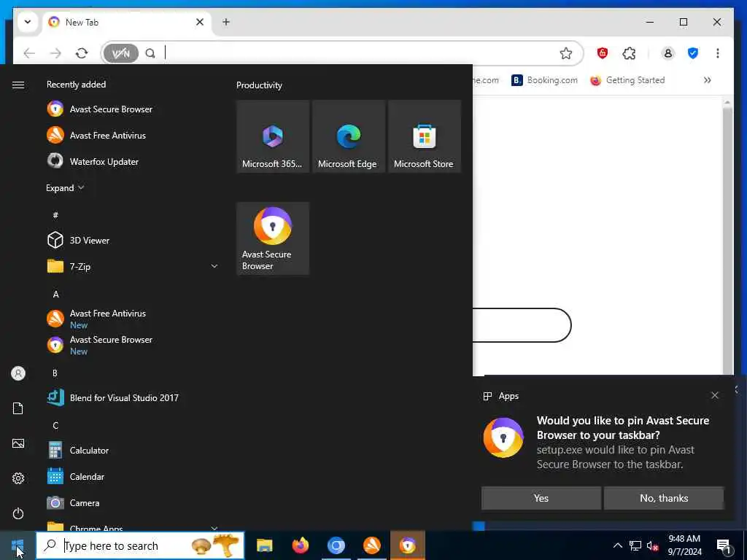Click the browser forward arrow
Screen dimensions: 747x560
point(55,53)
